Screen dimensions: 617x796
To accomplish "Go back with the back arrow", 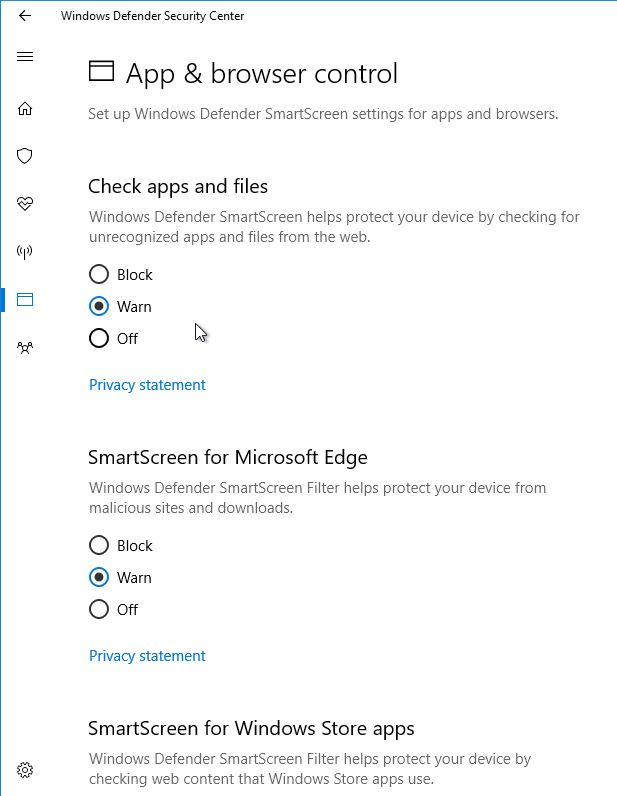I will click(x=24, y=16).
